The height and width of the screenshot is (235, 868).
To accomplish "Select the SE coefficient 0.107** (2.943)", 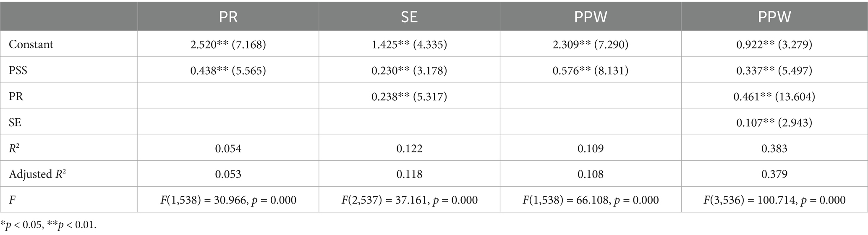I will [774, 123].
